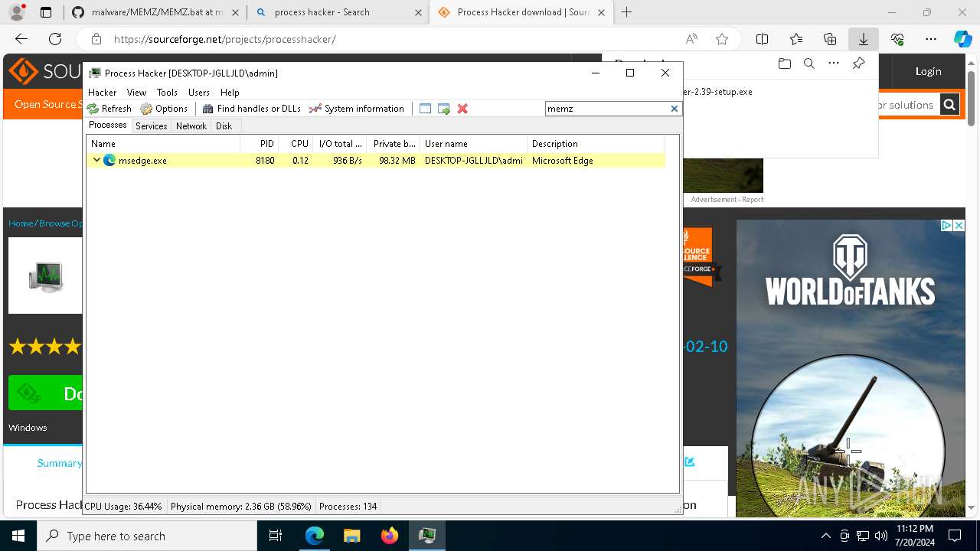Search downloads magnifier icon
This screenshot has height=551, width=980.
[x=808, y=64]
